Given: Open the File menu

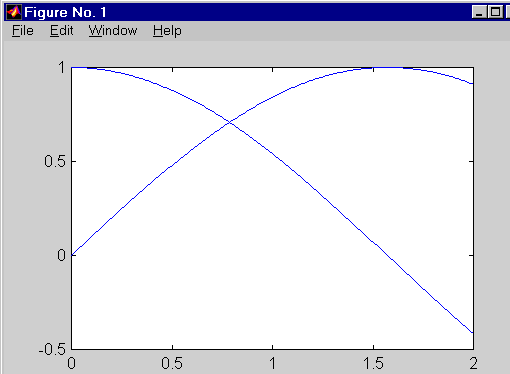Looking at the screenshot, I should tap(23, 31).
